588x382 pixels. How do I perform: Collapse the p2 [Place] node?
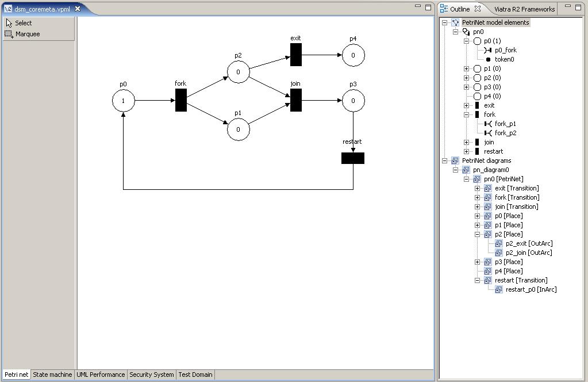coord(477,235)
